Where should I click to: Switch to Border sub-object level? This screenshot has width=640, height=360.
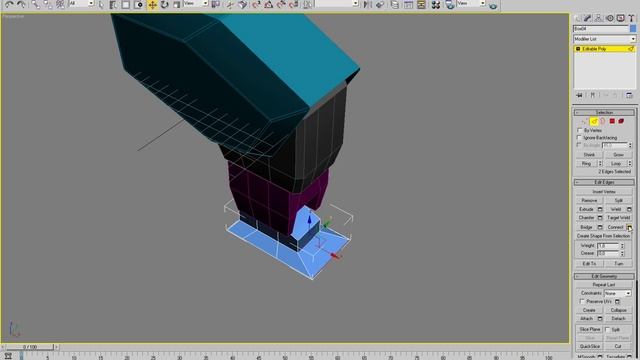click(x=602, y=121)
